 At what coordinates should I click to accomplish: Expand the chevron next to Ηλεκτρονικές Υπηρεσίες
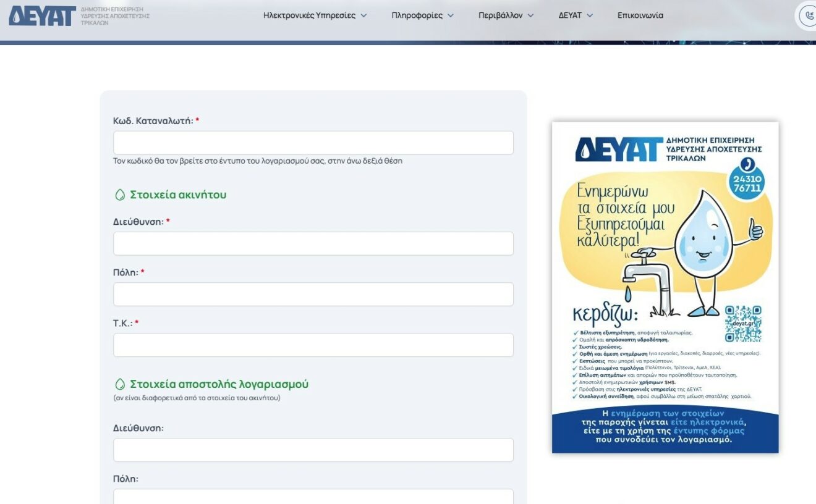point(363,16)
